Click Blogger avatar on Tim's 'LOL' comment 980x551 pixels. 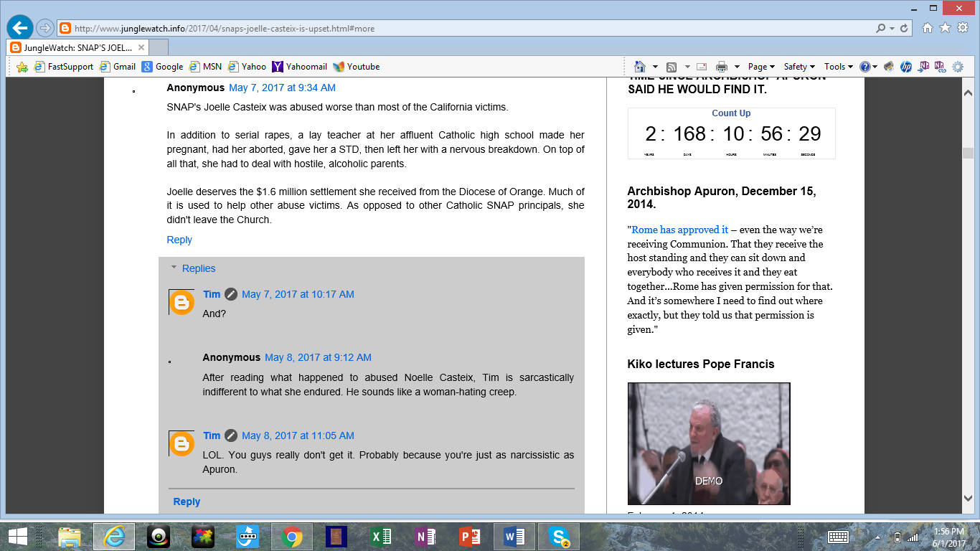coord(182,443)
